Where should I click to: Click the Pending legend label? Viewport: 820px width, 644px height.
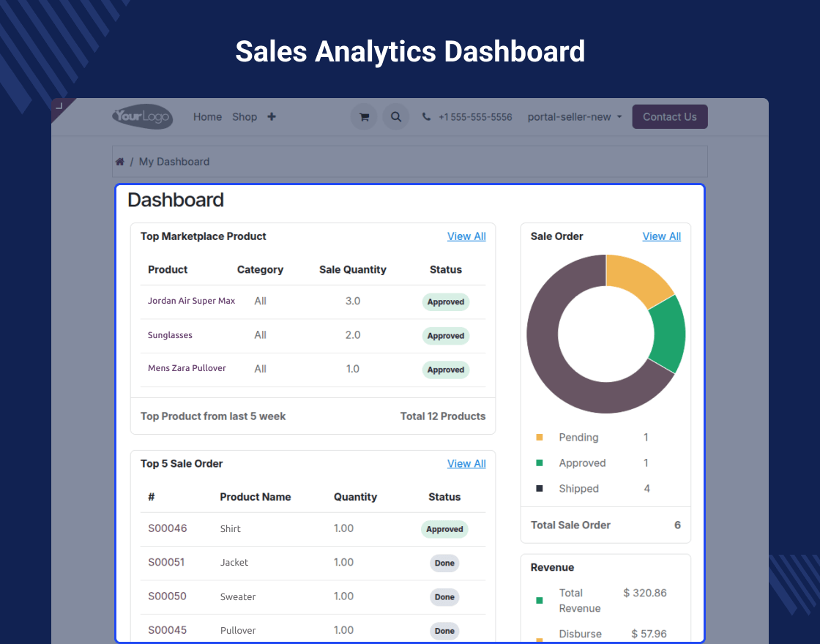click(578, 437)
